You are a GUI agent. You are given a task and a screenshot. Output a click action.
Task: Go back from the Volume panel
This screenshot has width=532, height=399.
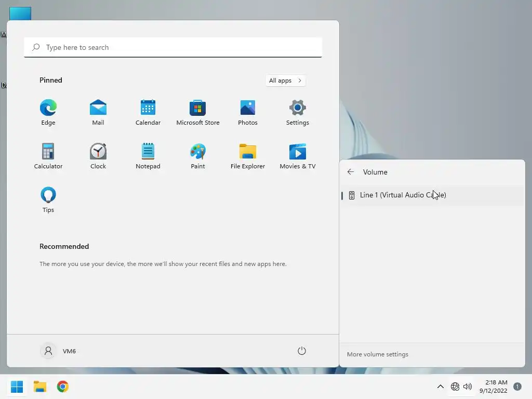click(x=351, y=172)
